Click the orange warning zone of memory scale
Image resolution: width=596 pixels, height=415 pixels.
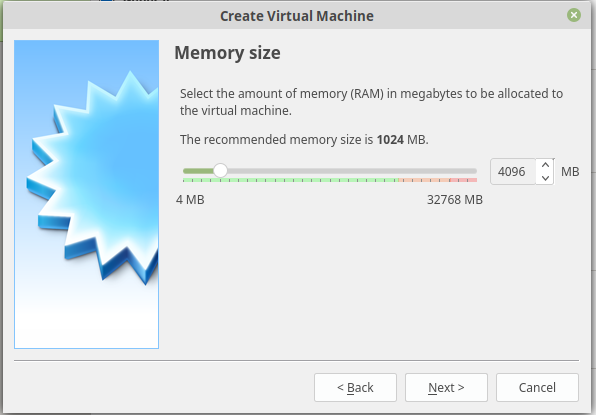coord(424,180)
